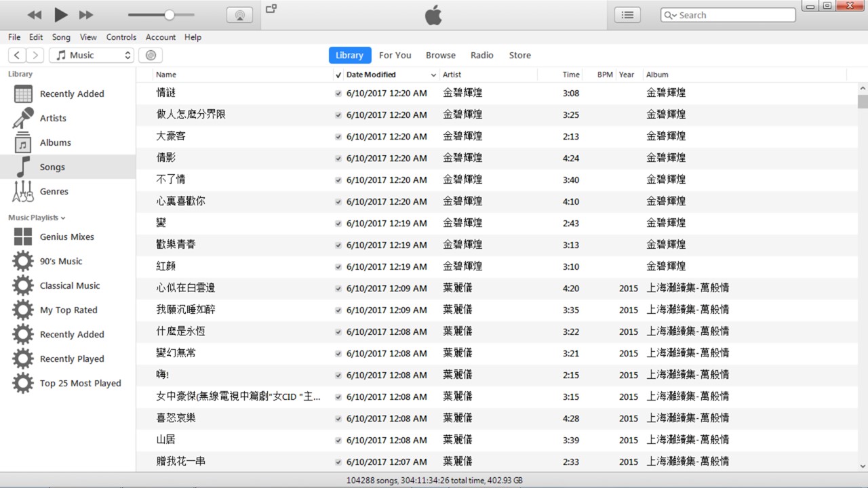This screenshot has width=868, height=488.
Task: Click the CD disc icon button
Action: click(x=151, y=56)
